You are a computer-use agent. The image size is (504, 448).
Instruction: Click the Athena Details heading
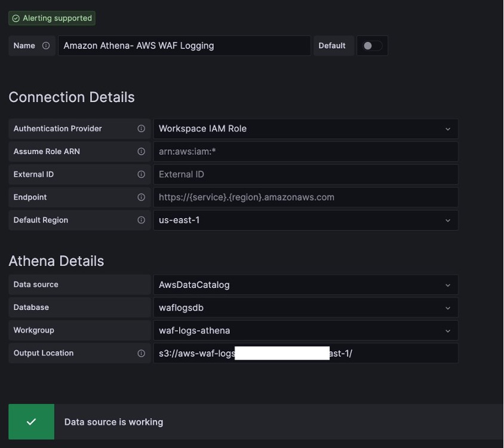tap(56, 261)
